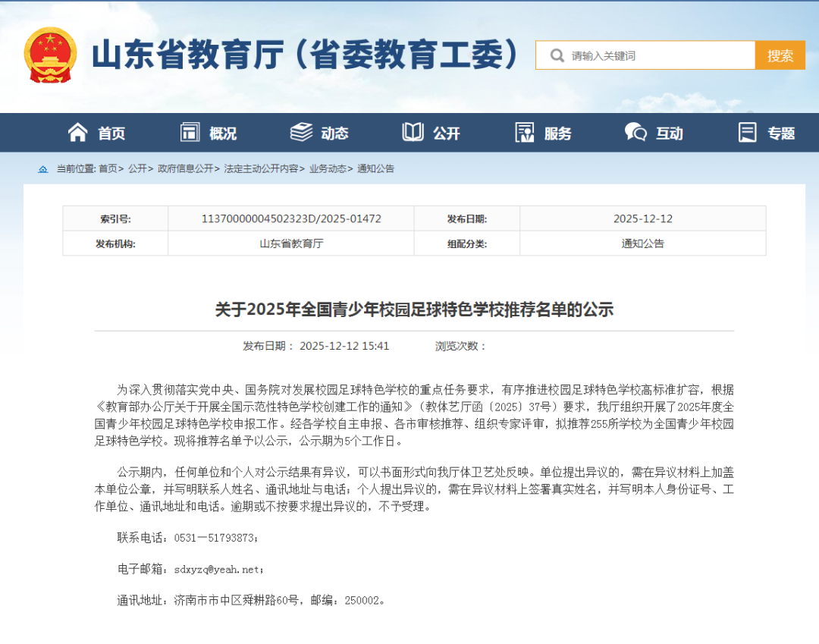Viewport: 819px width, 644px height.
Task: Click the magnifier icon in search box
Action: [557, 55]
